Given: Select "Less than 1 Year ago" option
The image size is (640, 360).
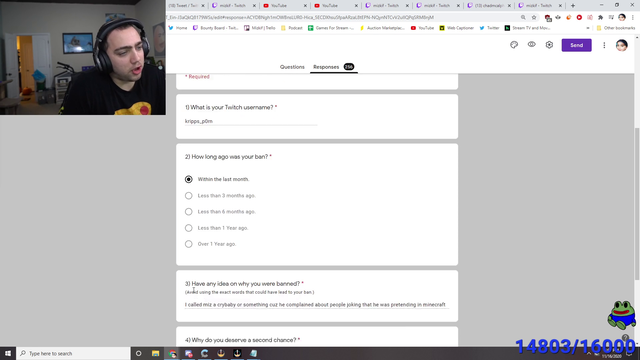Looking at the screenshot, I should pyautogui.click(x=189, y=228).
